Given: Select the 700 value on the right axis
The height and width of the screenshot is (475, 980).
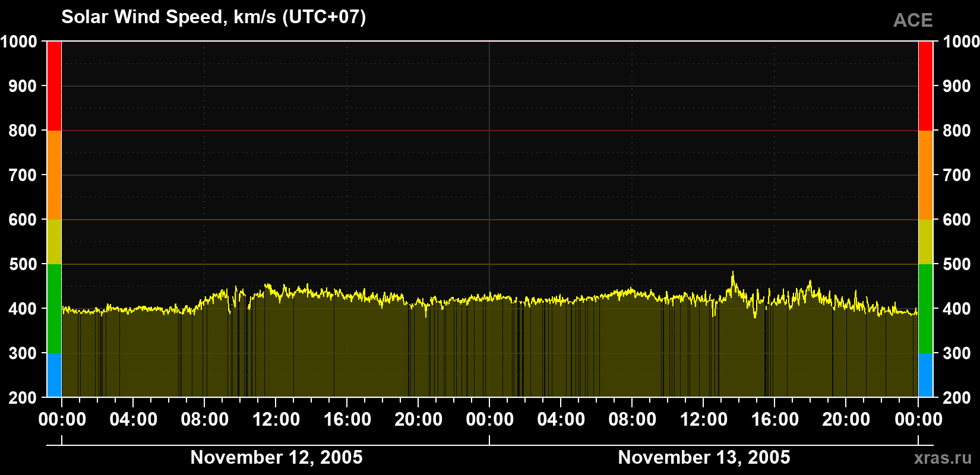Looking at the screenshot, I should 957,175.
